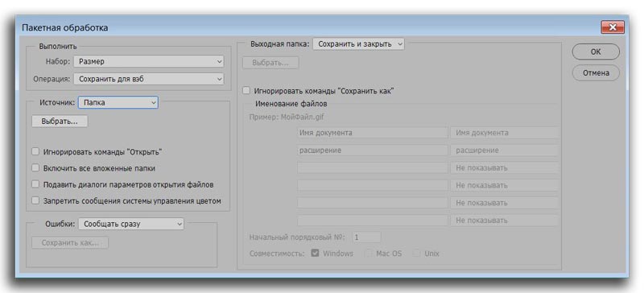Click the Пример: МойФайл.gif text
The height and width of the screenshot is (293, 644).
point(287,117)
